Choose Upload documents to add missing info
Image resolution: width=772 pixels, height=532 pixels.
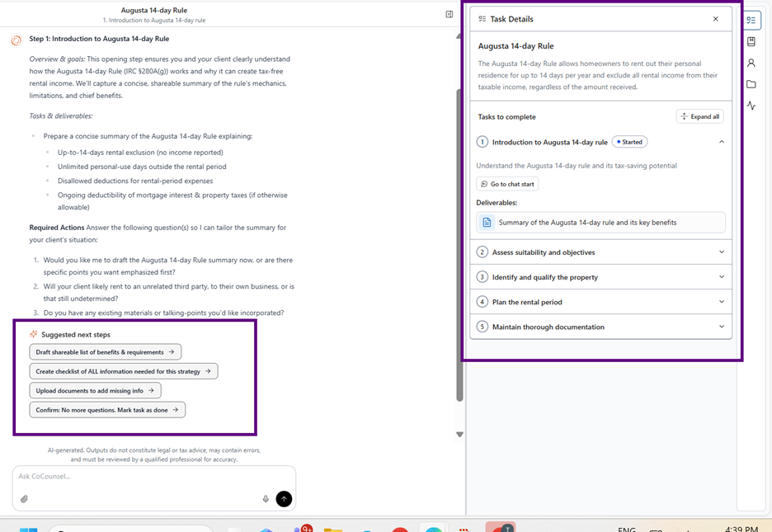coord(95,390)
